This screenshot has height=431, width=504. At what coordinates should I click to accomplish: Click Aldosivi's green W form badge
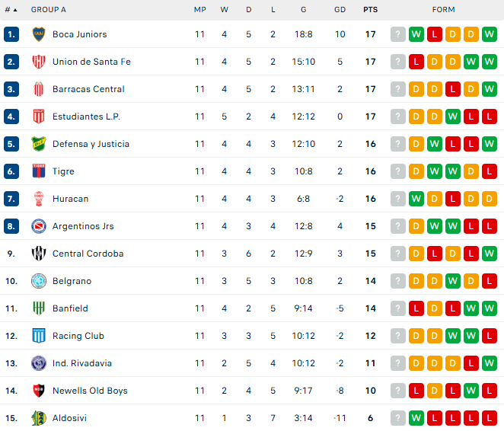tap(416, 418)
